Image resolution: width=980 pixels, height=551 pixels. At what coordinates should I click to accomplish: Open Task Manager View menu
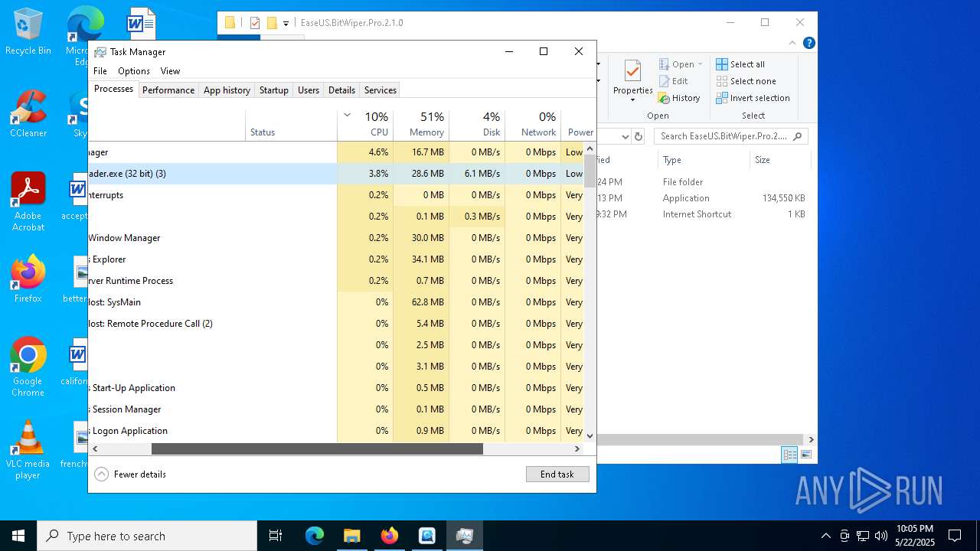(170, 70)
